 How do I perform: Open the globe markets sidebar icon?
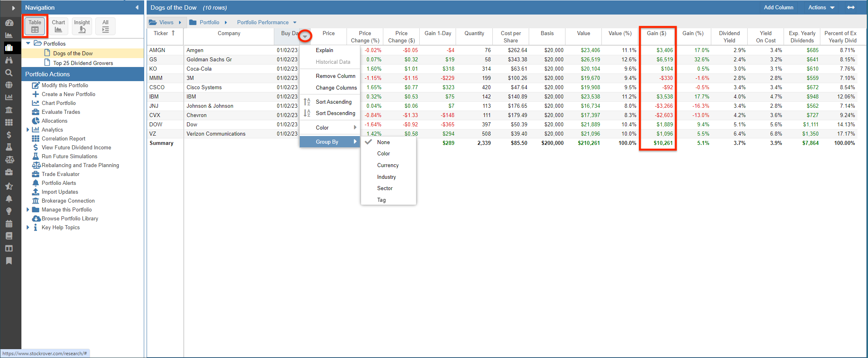(9, 85)
